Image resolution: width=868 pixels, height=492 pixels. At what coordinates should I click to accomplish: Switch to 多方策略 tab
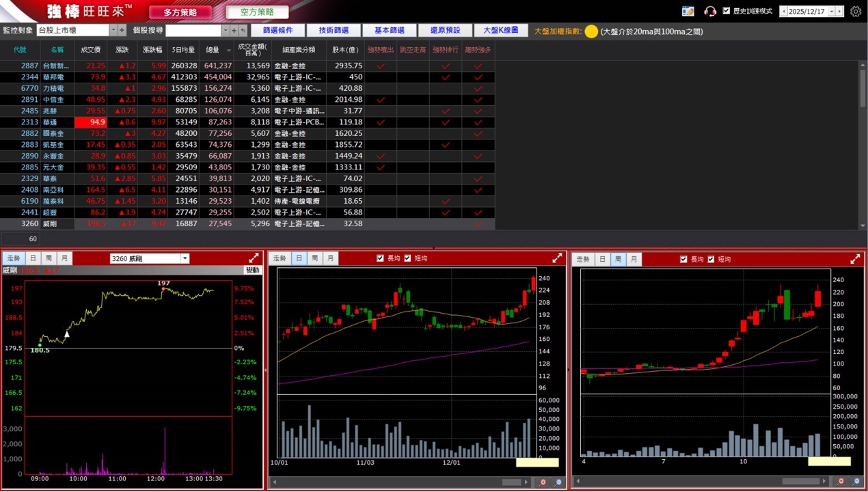pos(180,12)
